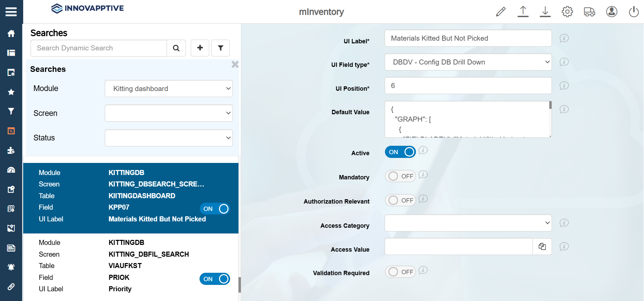This screenshot has width=644, height=301.
Task: Click the pencil edit icon in header
Action: 501,12
